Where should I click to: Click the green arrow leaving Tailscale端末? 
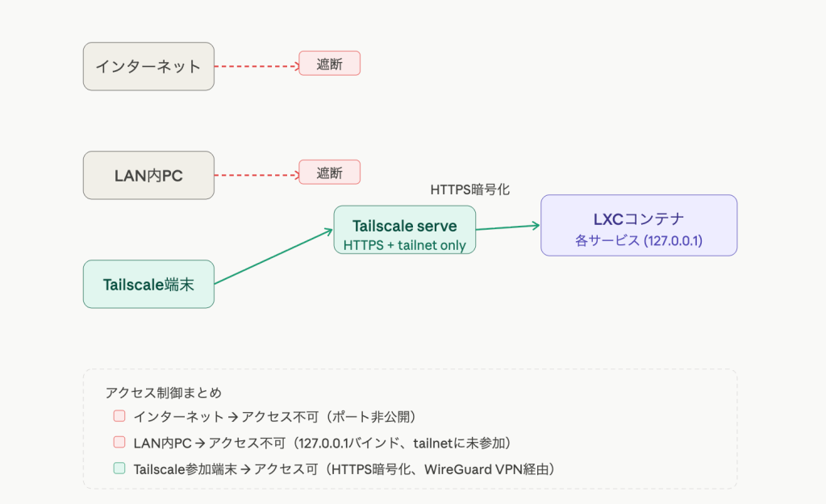[273, 257]
